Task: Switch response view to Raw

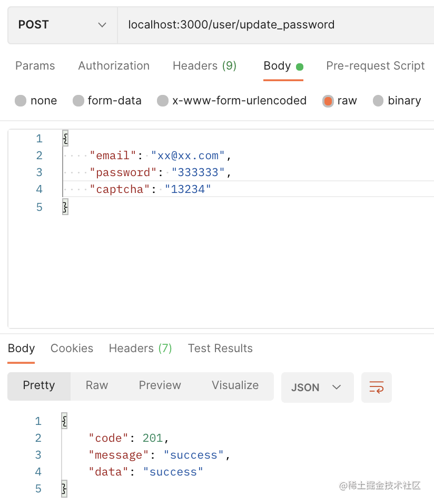Action: click(97, 385)
